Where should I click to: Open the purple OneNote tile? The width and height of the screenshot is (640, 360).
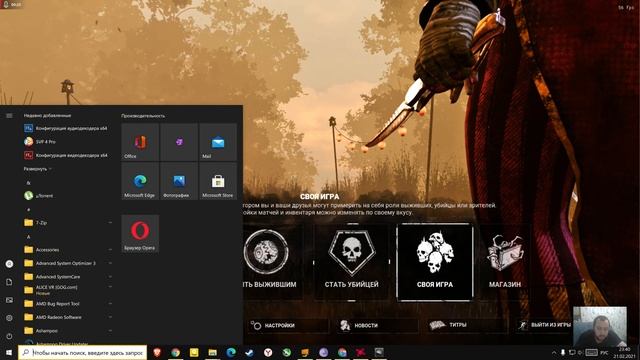click(x=179, y=142)
